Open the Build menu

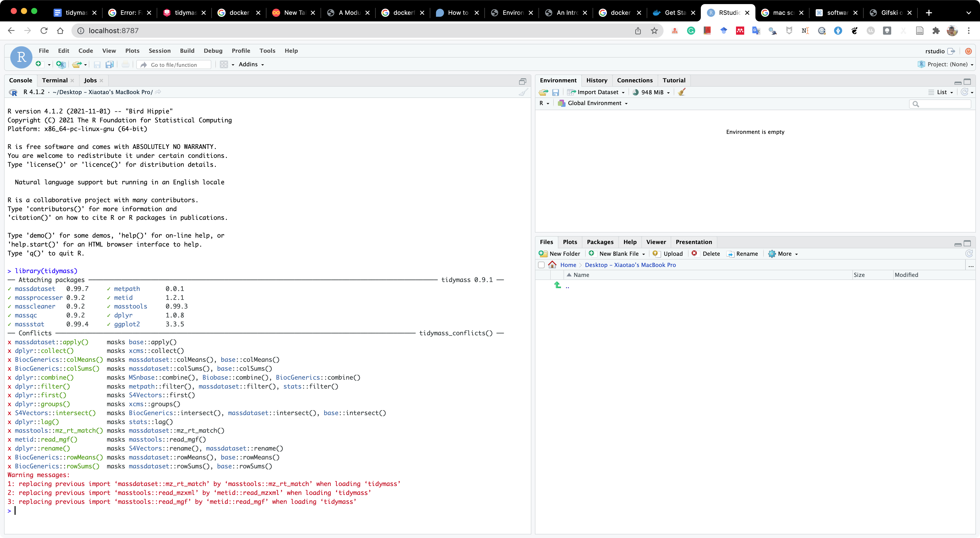pyautogui.click(x=187, y=50)
